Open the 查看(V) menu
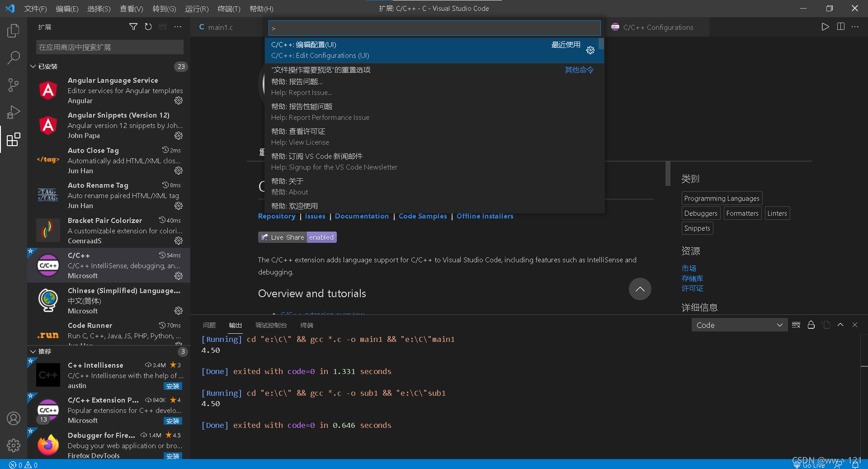The height and width of the screenshot is (469, 868). (132, 9)
